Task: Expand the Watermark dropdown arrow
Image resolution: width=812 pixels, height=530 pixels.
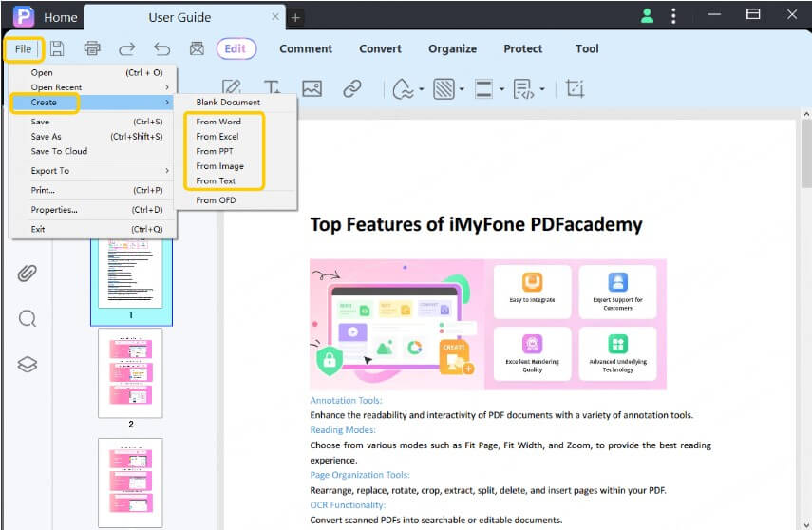Action: [x=421, y=89]
